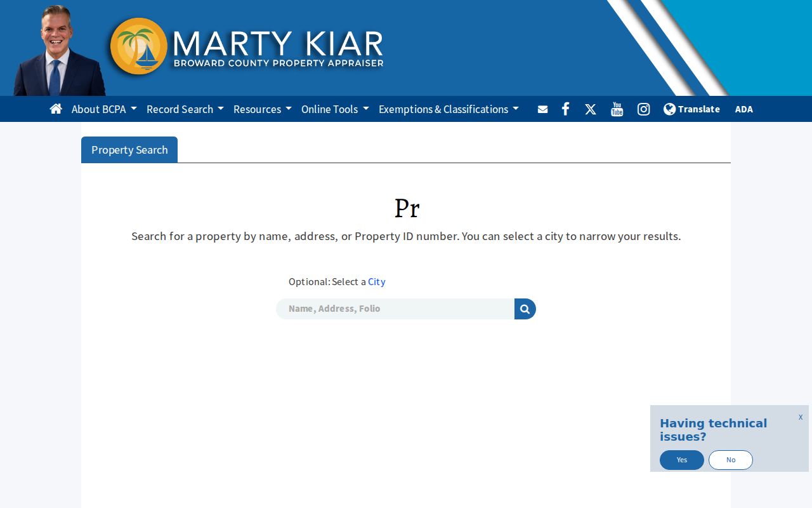Open the email envelope icon

[542, 109]
